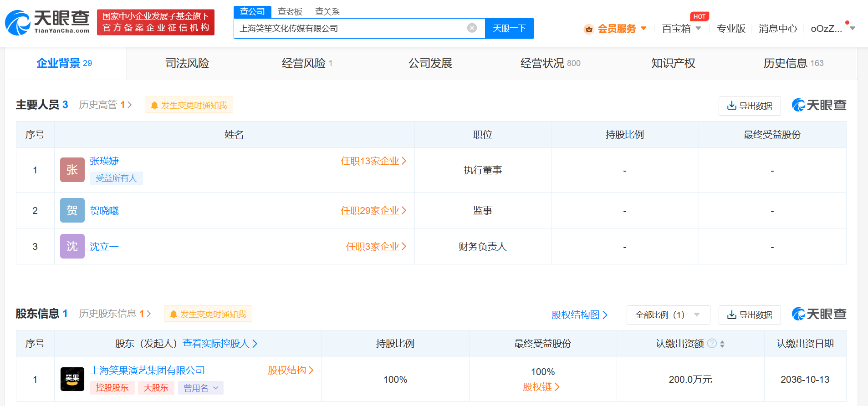Viewport: 868px width, 406px height.
Task: Open the 历史高管 1 link
Action: (106, 105)
